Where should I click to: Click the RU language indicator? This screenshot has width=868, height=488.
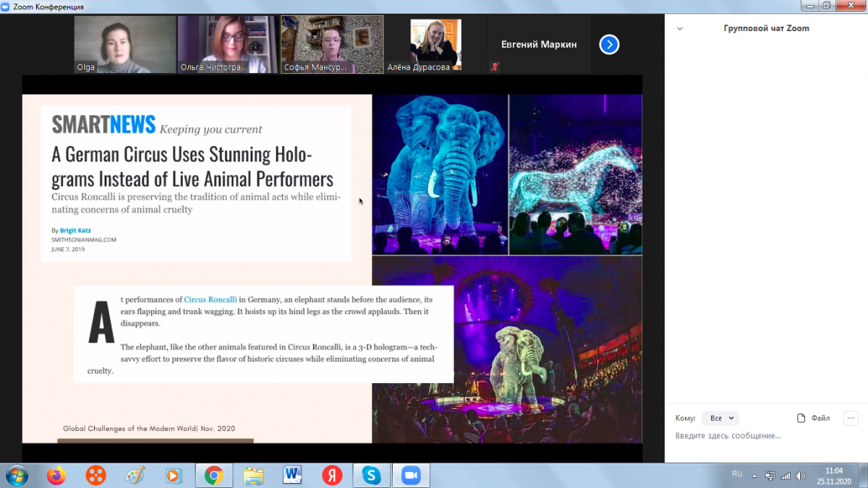point(737,474)
